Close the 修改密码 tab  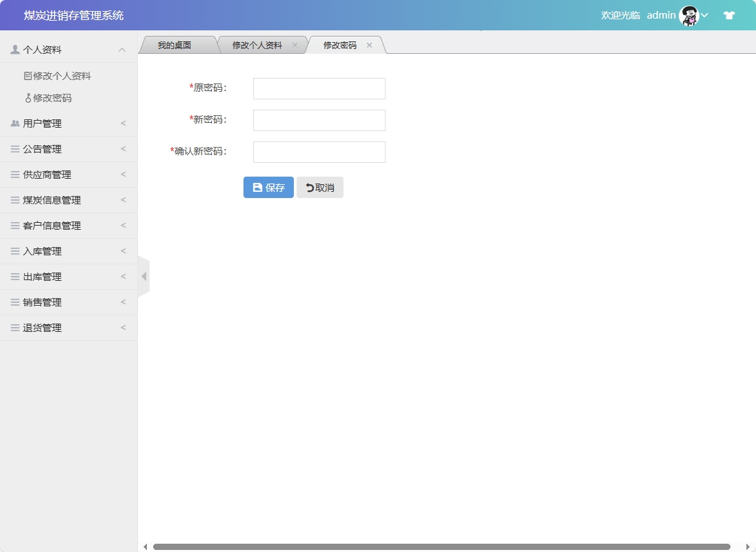tap(369, 45)
